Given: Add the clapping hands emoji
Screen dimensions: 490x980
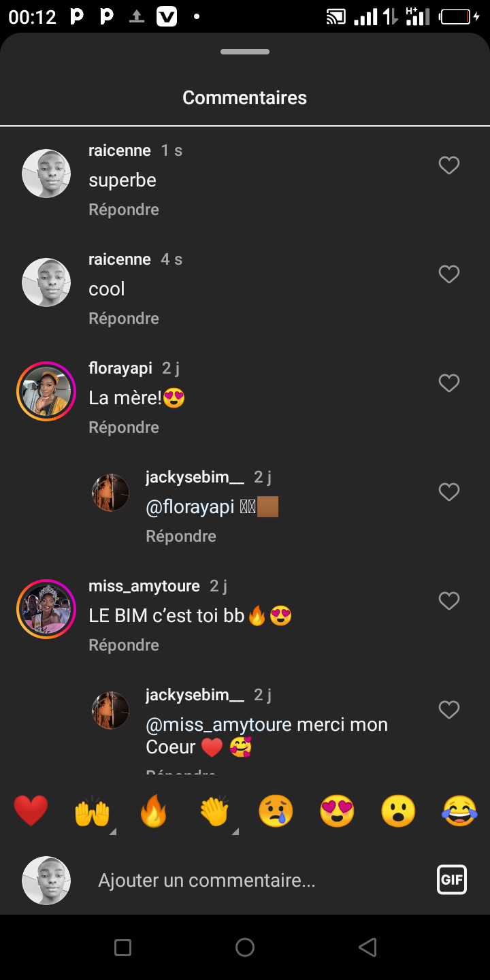Looking at the screenshot, I should pyautogui.click(x=214, y=811).
